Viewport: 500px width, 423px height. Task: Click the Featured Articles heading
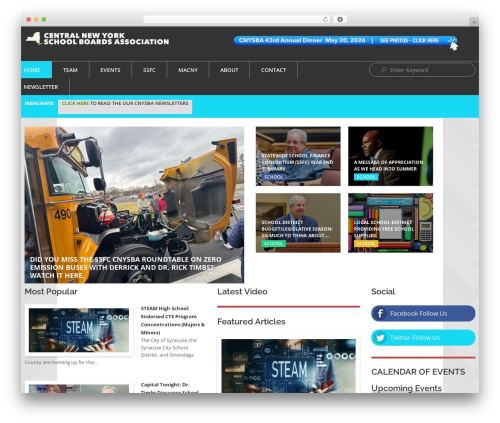point(251,322)
